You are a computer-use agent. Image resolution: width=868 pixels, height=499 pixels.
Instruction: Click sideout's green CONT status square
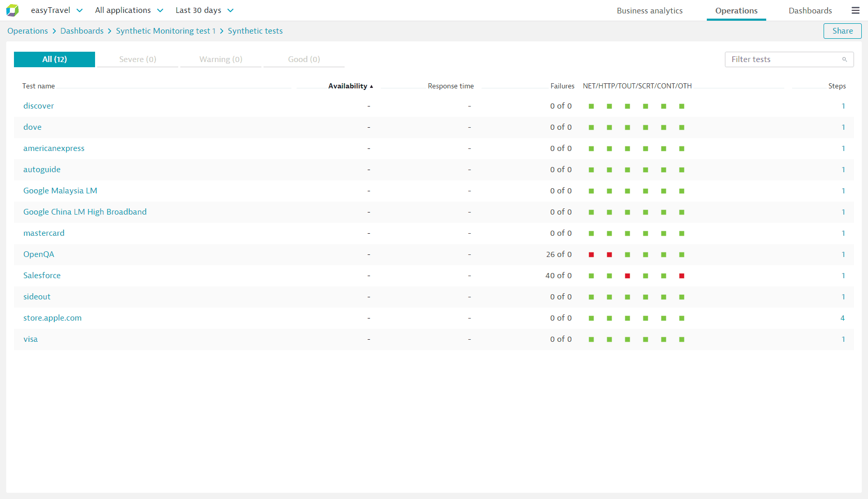pos(664,297)
